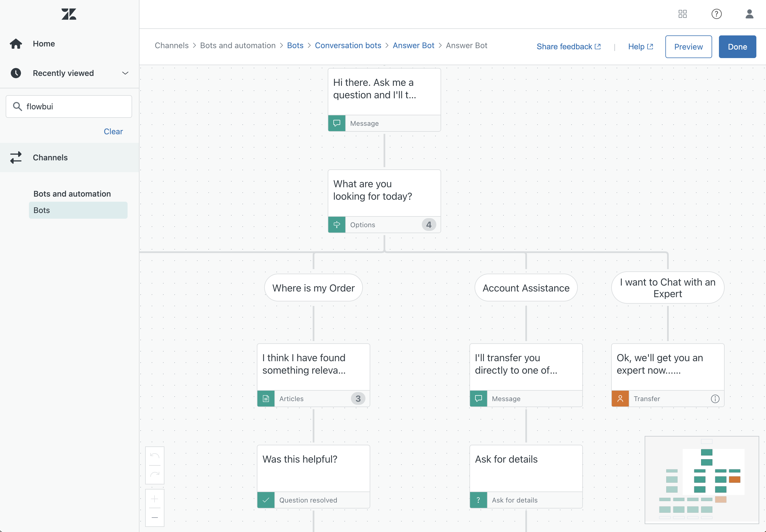This screenshot has width=766, height=532.
Task: Open the Help link
Action: tap(641, 47)
